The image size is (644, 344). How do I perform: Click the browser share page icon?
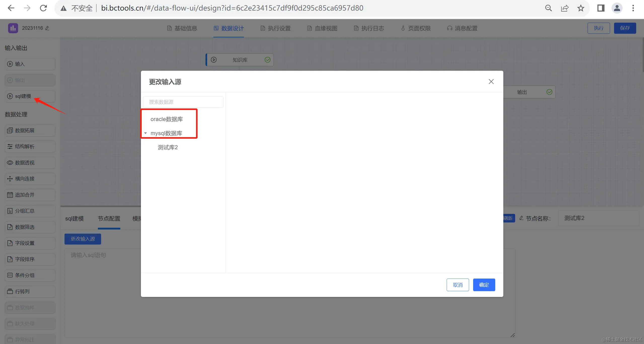point(565,8)
